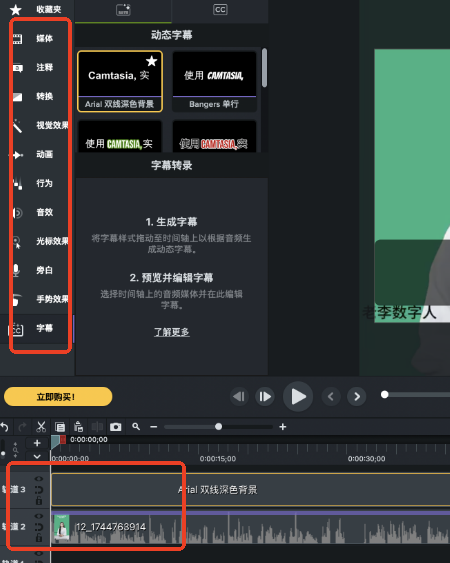Toggle the magnetic track on track 2
450x563 pixels.
pyautogui.click(x=38, y=527)
